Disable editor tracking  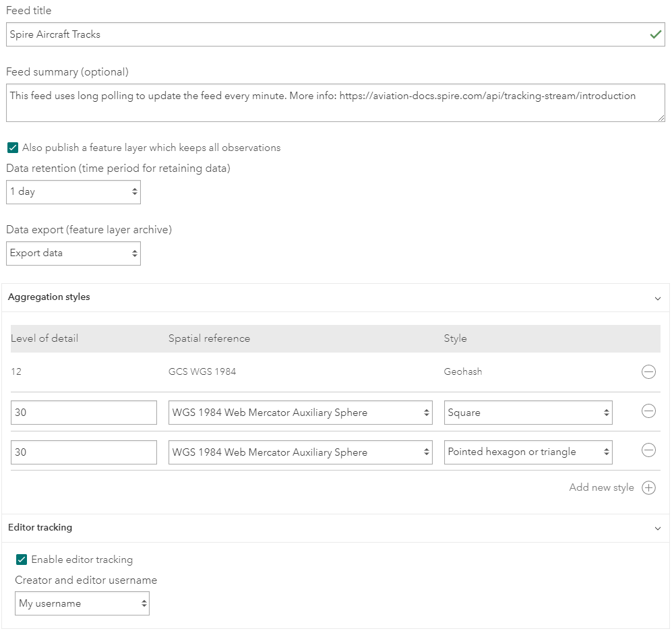click(x=21, y=559)
